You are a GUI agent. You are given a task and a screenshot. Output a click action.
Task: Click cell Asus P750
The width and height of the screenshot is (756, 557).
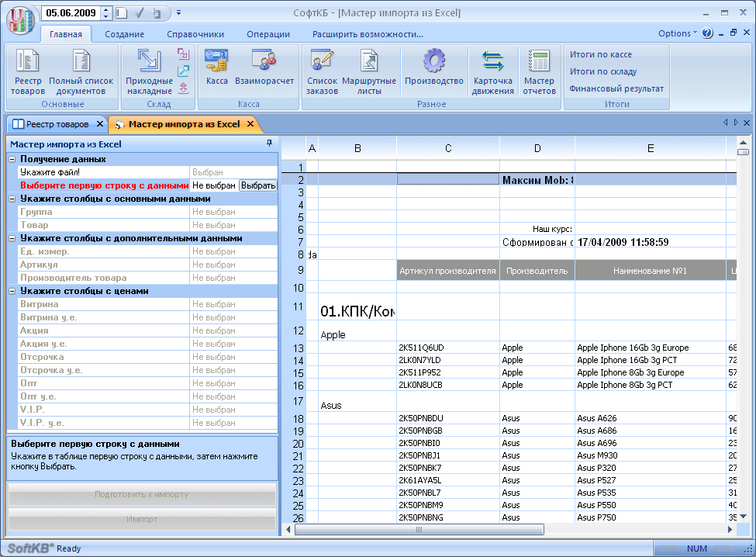click(x=650, y=517)
